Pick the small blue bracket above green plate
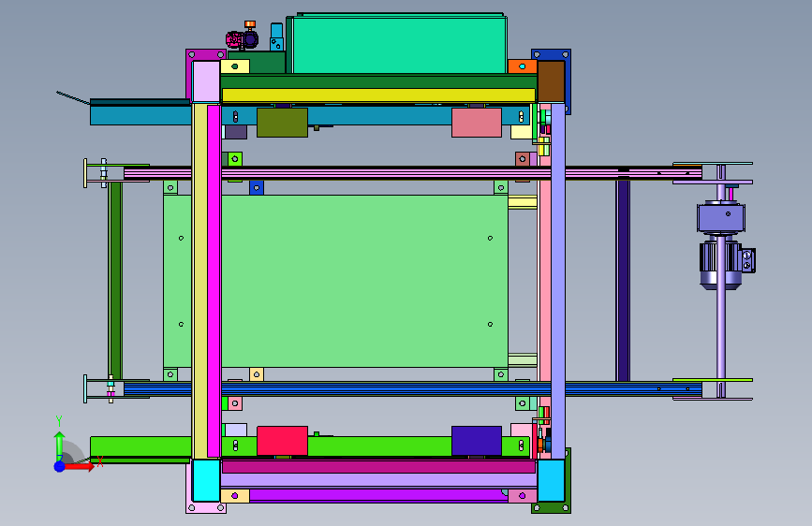The height and width of the screenshot is (526, 812). [x=257, y=187]
